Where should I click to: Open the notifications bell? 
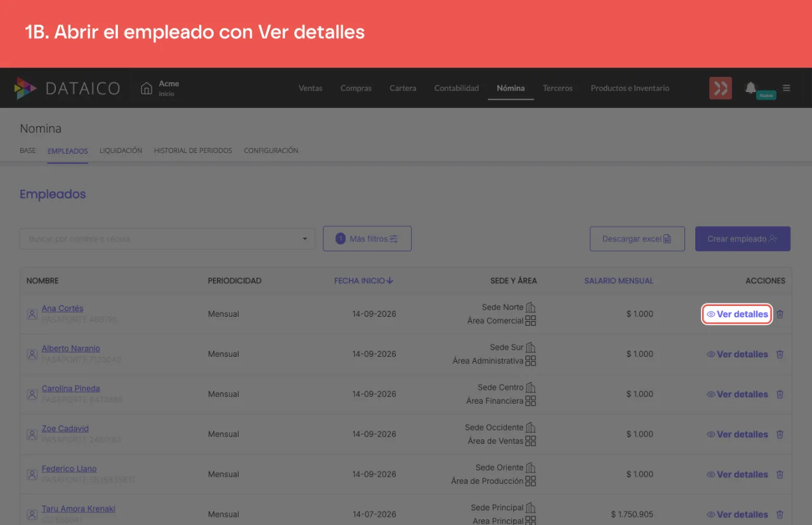click(751, 88)
